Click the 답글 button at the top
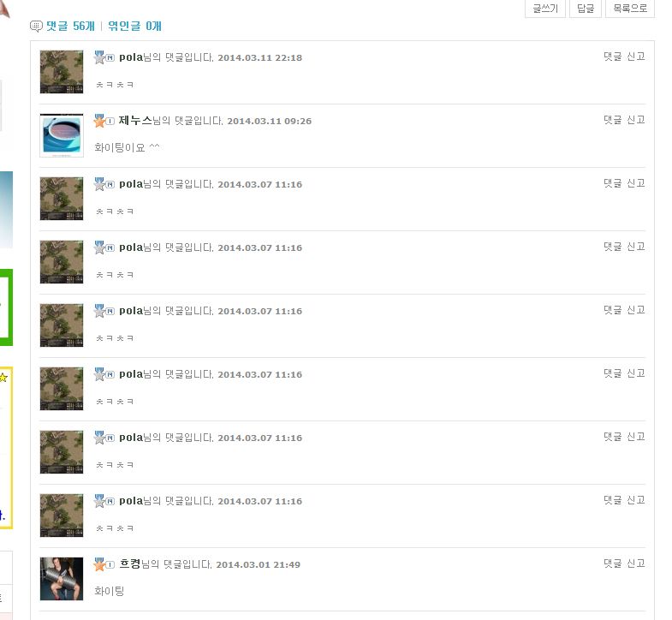672x620 pixels. (586, 9)
